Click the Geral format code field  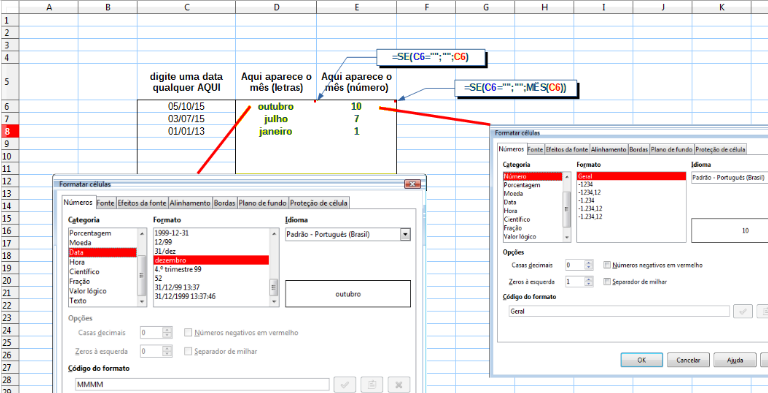(619, 311)
